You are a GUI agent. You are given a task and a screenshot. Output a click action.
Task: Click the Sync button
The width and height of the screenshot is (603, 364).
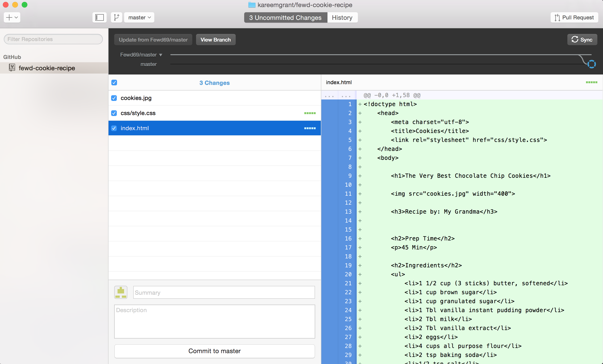pos(582,40)
